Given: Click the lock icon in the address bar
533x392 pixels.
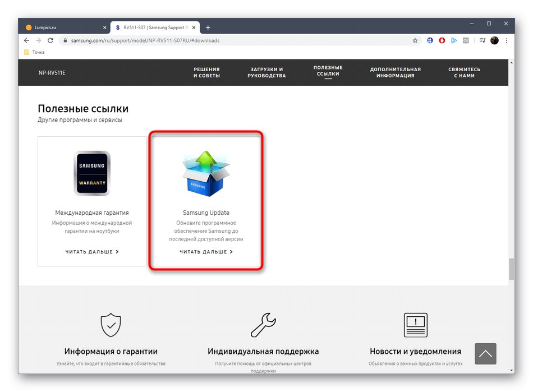Looking at the screenshot, I should click(65, 40).
